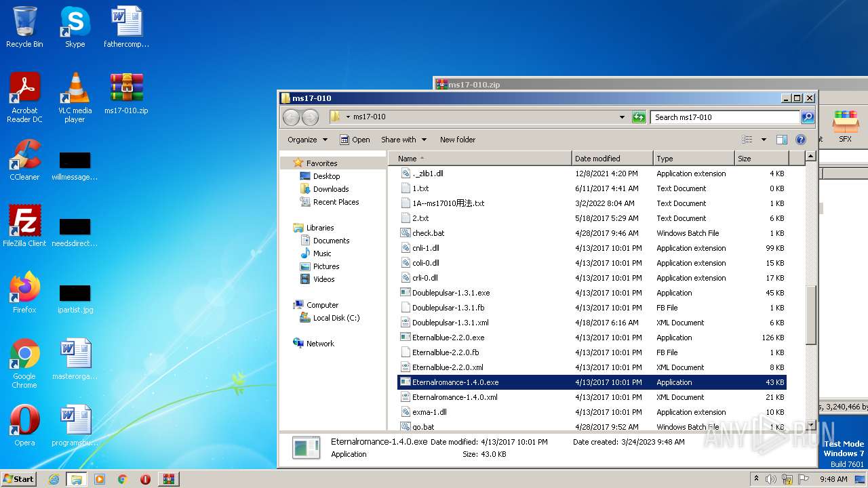Click Windows Media Player taskbar icon
868x488 pixels.
100,479
